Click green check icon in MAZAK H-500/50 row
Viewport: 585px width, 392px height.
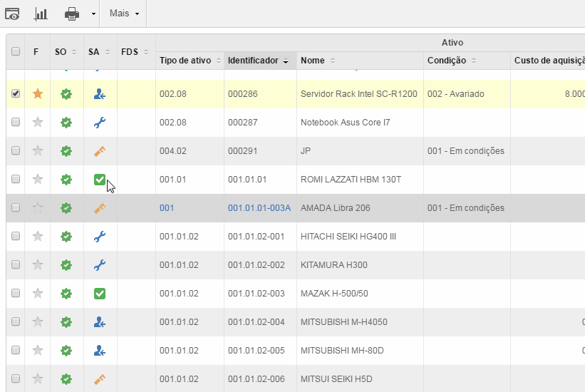(x=100, y=293)
